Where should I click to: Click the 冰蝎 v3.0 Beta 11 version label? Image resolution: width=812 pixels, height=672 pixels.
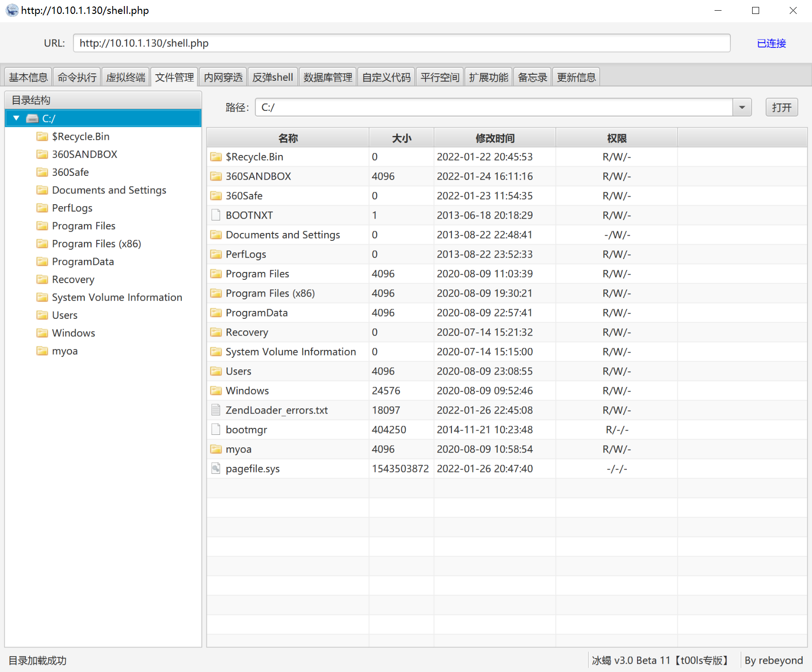point(662,660)
